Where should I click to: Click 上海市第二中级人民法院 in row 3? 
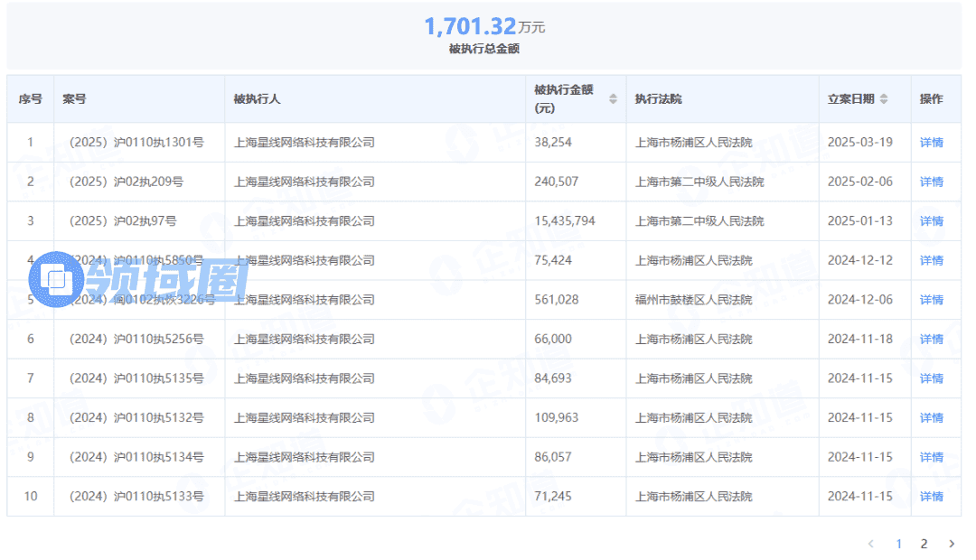tap(699, 221)
